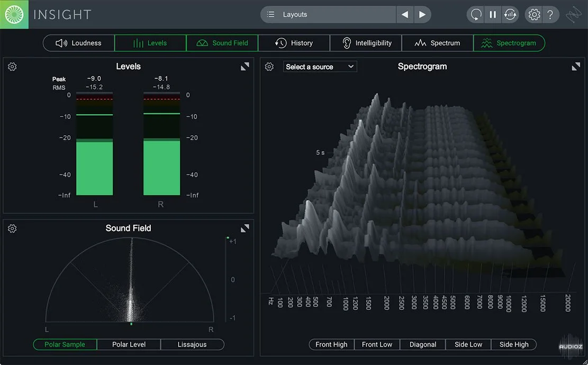Set spectrogram view to Front High
588x365 pixels.
point(331,344)
